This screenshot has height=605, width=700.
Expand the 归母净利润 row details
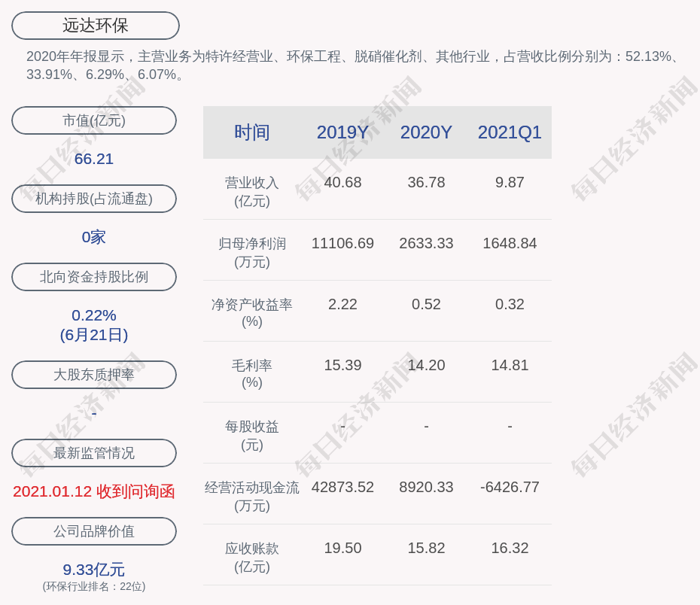click(x=251, y=252)
